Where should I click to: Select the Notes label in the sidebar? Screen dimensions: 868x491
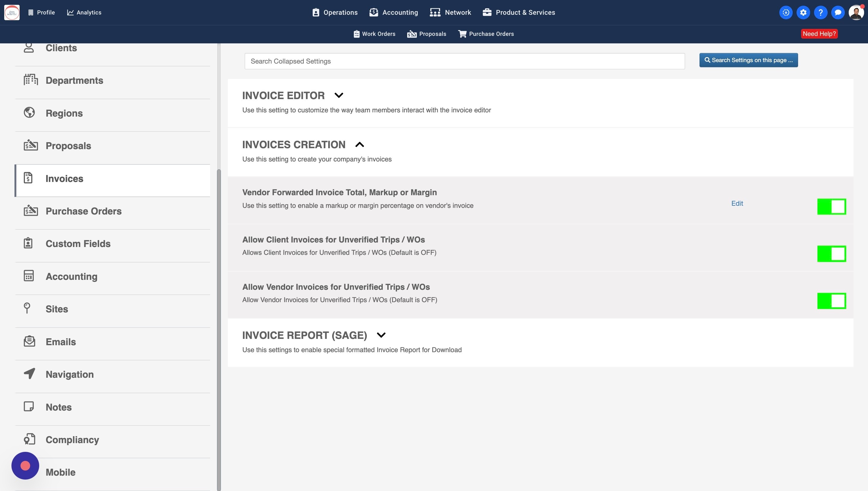(58, 407)
